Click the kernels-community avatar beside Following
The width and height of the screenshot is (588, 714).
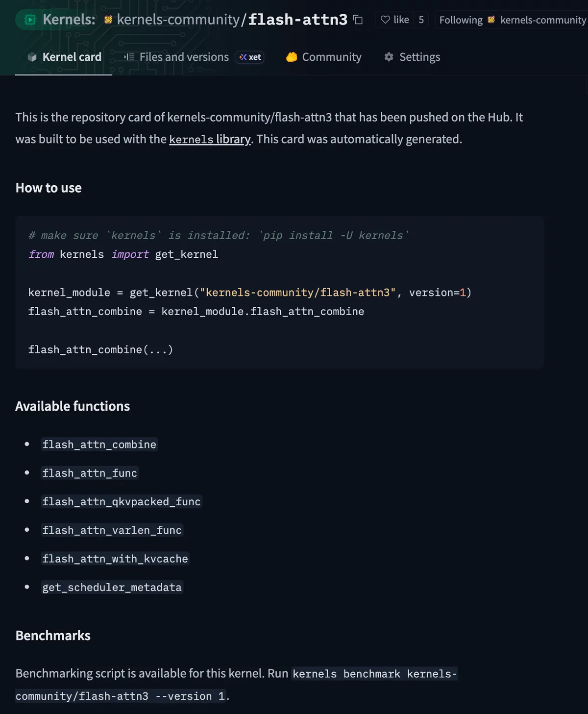click(x=491, y=20)
